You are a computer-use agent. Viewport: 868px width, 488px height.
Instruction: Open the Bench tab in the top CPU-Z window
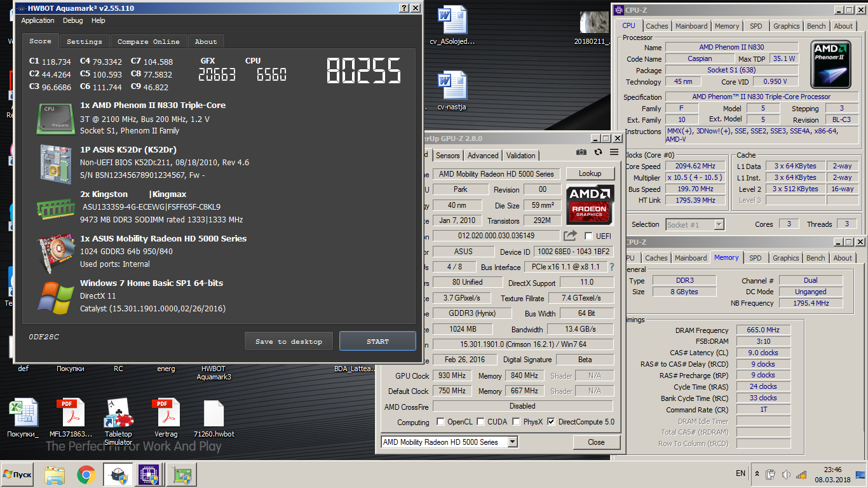817,26
